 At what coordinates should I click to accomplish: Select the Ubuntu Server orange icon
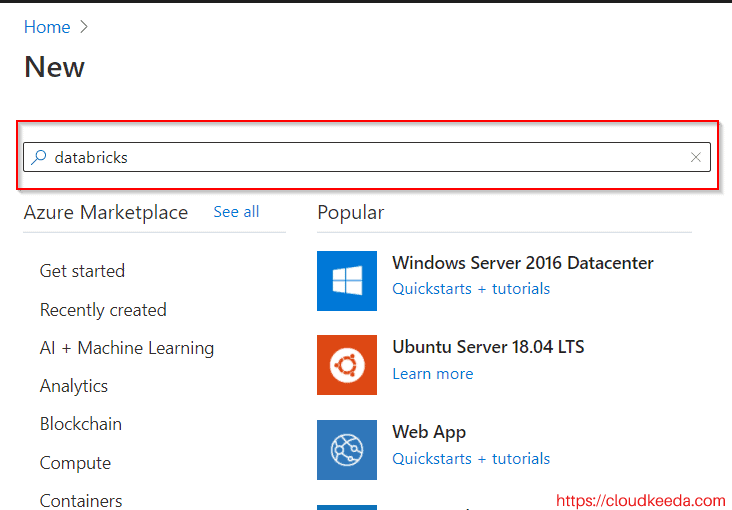(347, 365)
